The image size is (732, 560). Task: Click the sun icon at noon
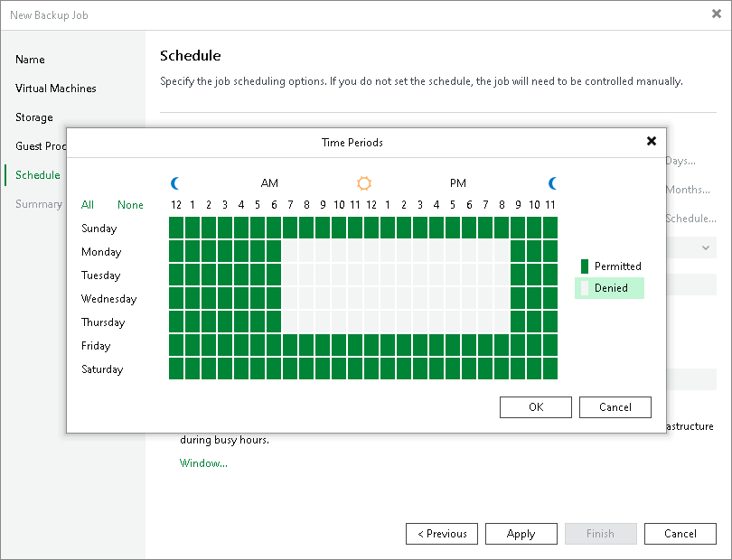coord(364,183)
